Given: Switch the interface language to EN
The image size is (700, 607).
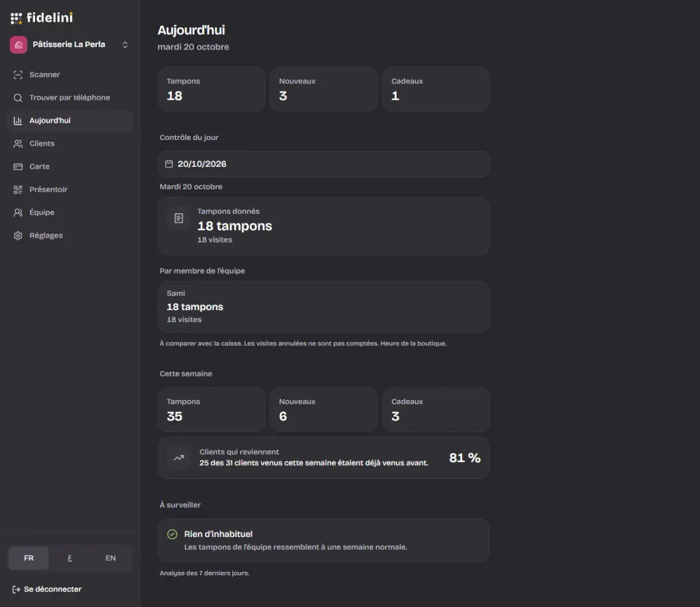Looking at the screenshot, I should [111, 558].
